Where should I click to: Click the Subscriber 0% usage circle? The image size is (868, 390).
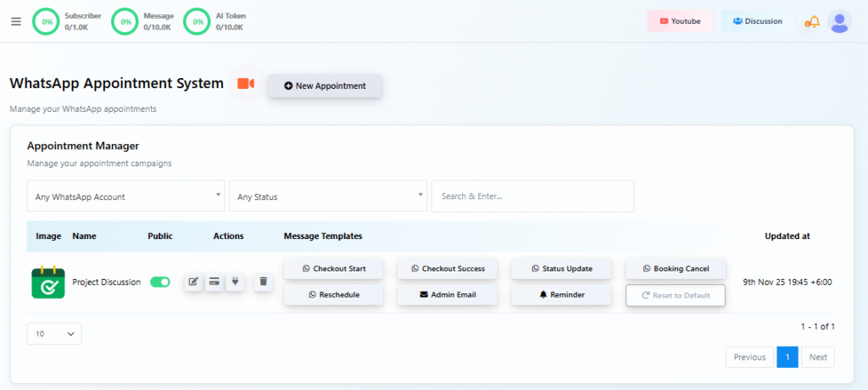tap(46, 21)
